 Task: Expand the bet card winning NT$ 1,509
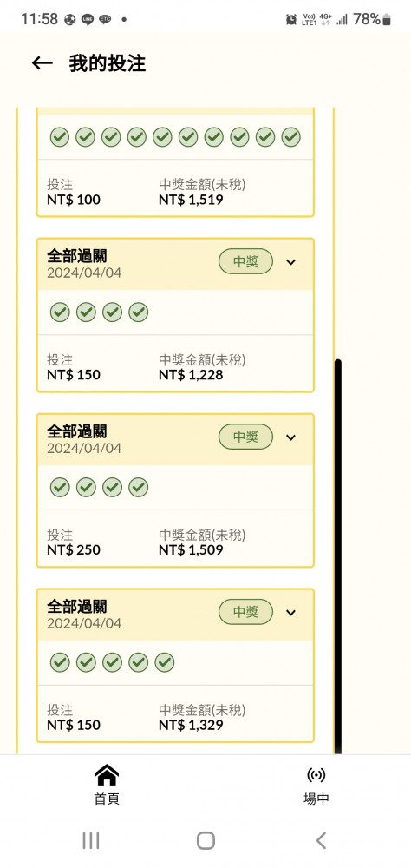[291, 437]
